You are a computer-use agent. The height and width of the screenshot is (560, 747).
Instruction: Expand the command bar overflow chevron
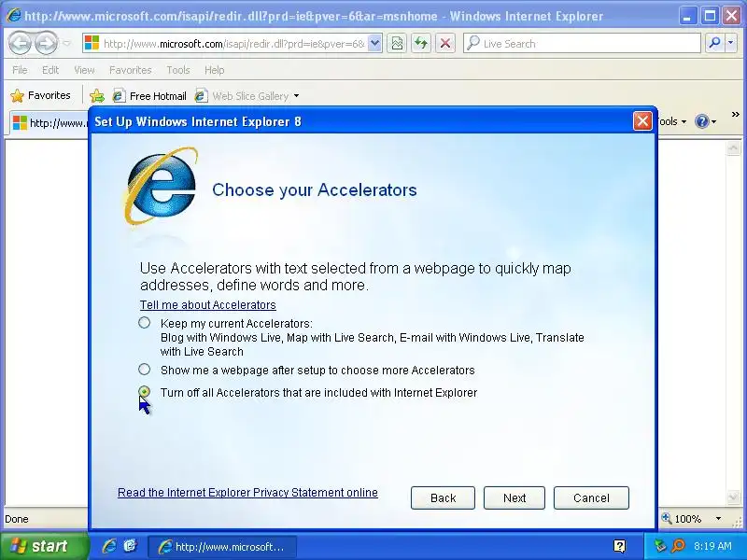[735, 114]
